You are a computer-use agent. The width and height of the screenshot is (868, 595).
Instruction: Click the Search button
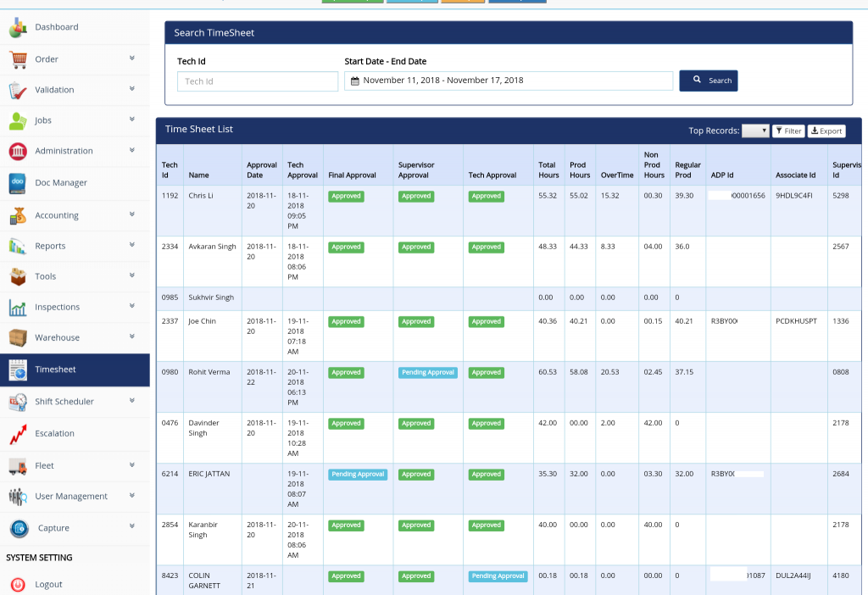coord(708,80)
